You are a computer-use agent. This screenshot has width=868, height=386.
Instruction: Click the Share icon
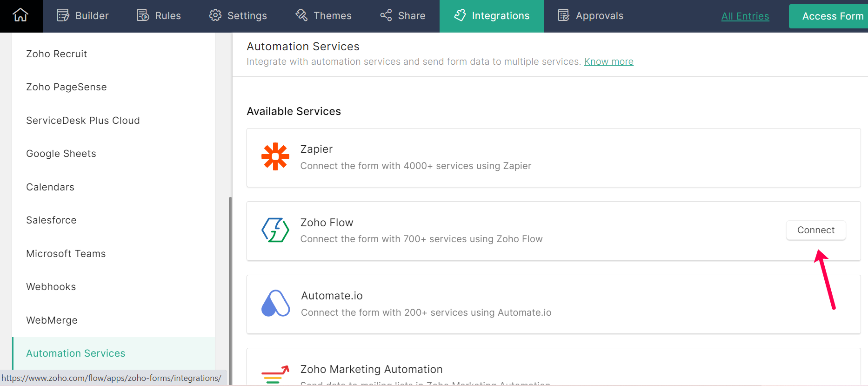386,15
